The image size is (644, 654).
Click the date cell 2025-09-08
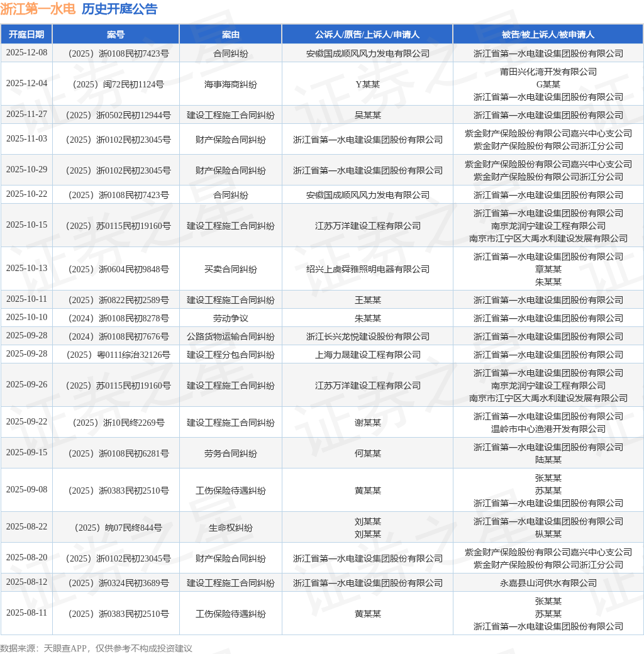(26, 490)
